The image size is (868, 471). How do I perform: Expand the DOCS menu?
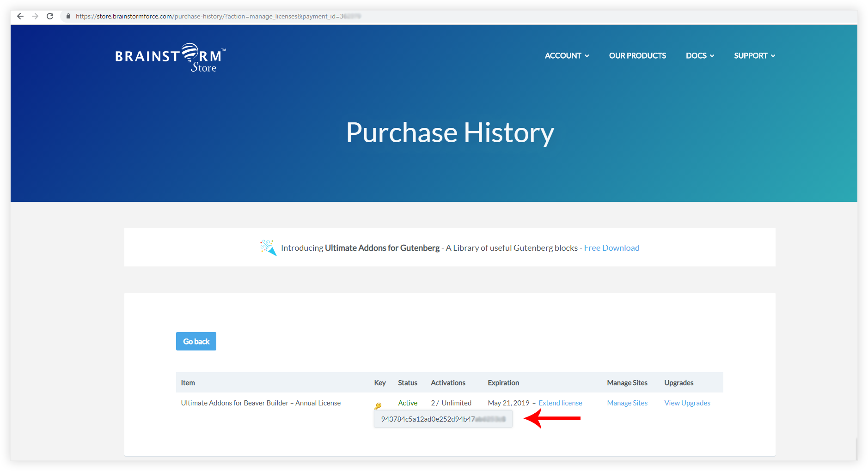click(700, 55)
